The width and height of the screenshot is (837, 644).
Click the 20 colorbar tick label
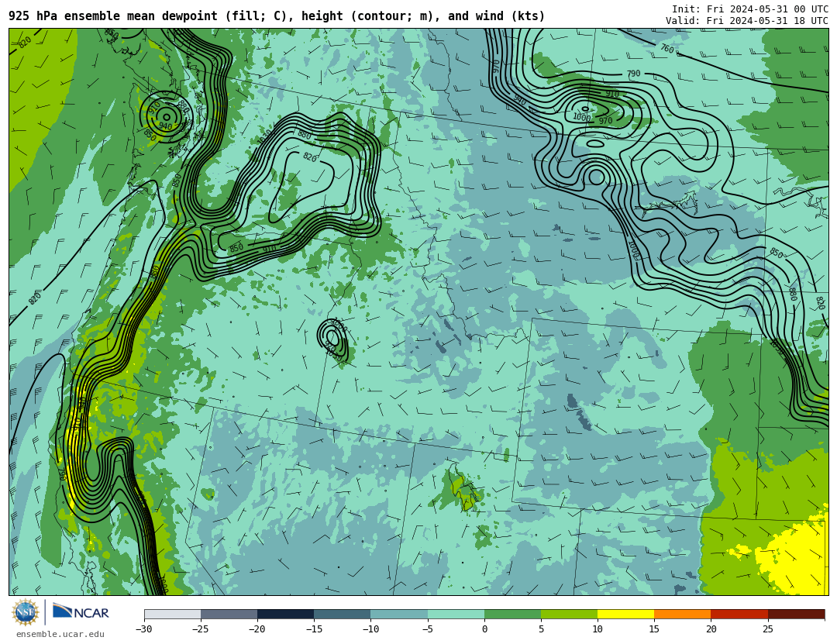(711, 629)
